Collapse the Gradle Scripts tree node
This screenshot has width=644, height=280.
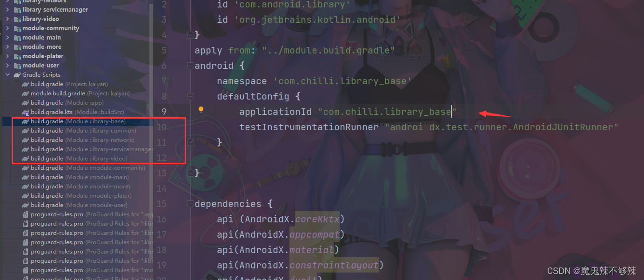(7, 74)
